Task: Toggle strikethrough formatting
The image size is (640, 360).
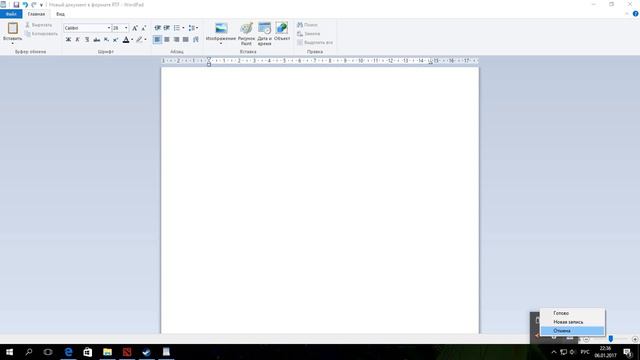Action: click(96, 40)
